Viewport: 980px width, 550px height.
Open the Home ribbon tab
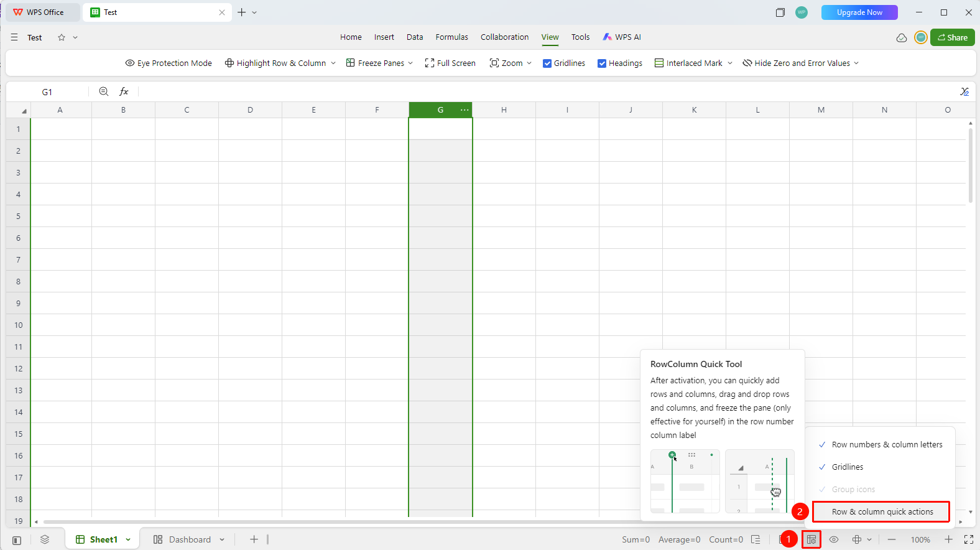(351, 37)
